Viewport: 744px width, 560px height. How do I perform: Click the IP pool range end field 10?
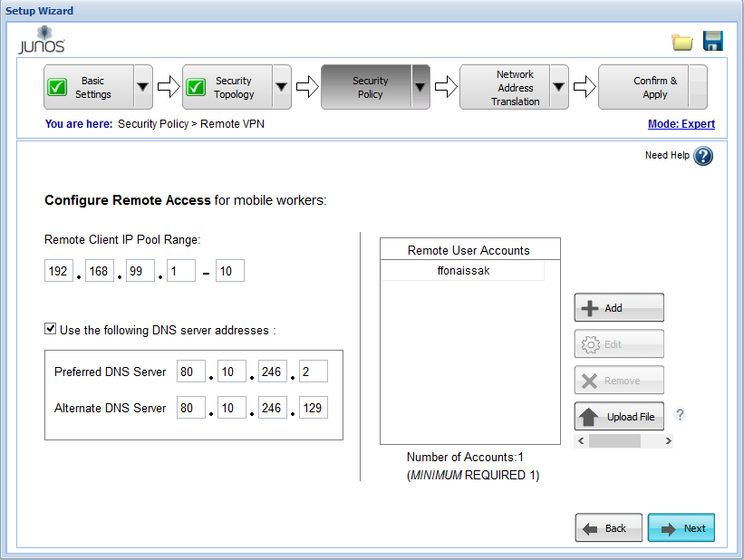[x=230, y=271]
